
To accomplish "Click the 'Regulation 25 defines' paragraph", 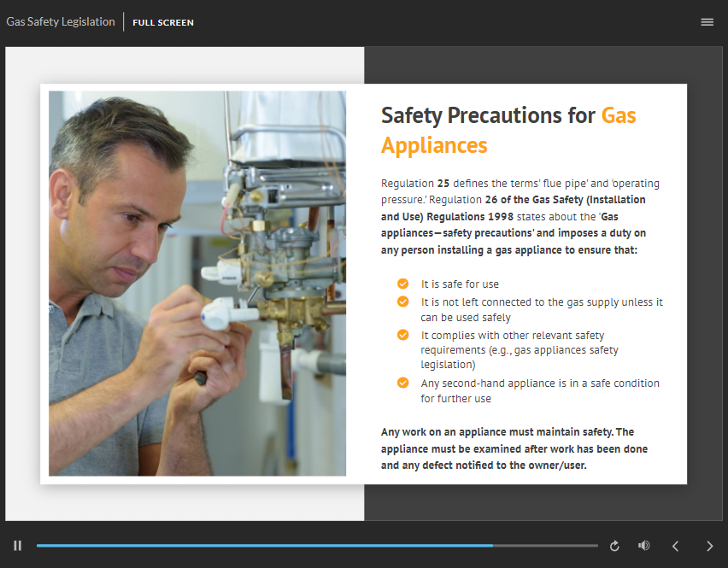I will click(520, 216).
